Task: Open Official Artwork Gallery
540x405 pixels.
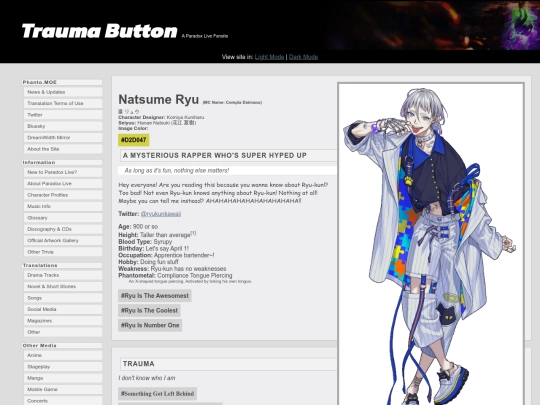Action: [63, 240]
